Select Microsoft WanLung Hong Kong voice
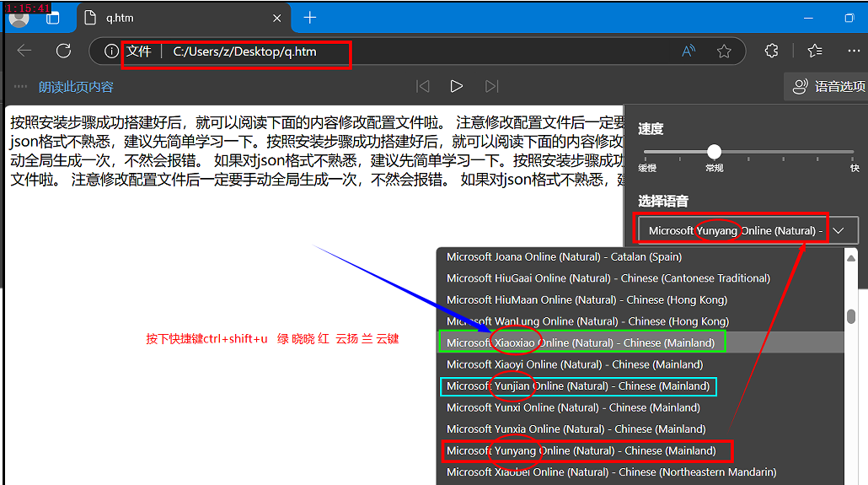The image size is (868, 485). pos(640,321)
